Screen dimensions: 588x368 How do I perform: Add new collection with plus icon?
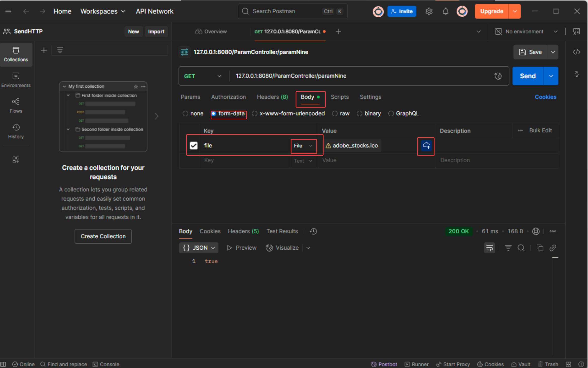pyautogui.click(x=44, y=50)
